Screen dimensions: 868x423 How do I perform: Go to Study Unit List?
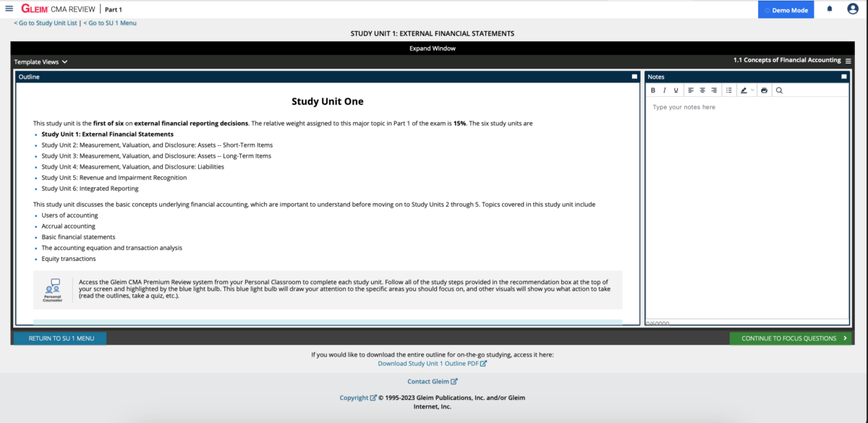[x=46, y=23]
